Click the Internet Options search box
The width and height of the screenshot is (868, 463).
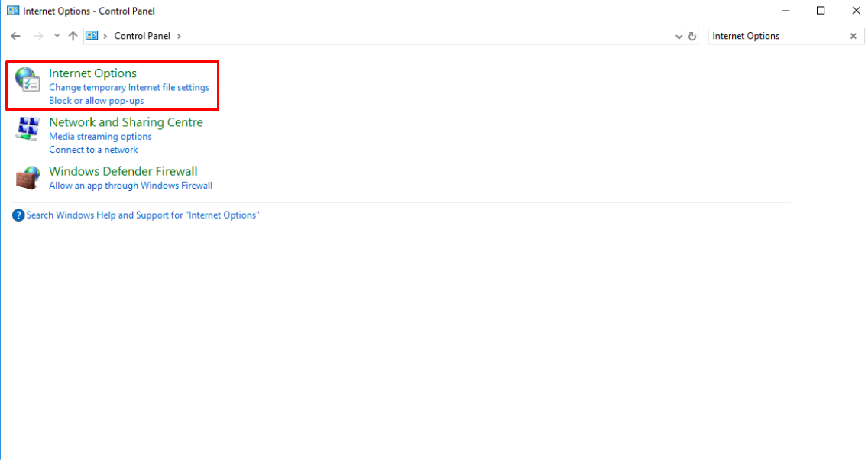tap(778, 36)
